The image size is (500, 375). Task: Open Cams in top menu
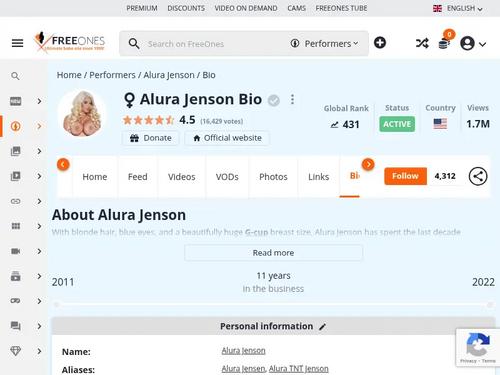tap(296, 8)
